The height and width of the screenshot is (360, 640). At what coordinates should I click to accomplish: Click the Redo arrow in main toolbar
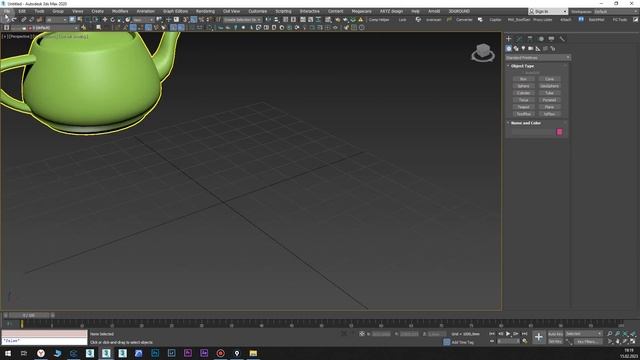click(x=14, y=20)
